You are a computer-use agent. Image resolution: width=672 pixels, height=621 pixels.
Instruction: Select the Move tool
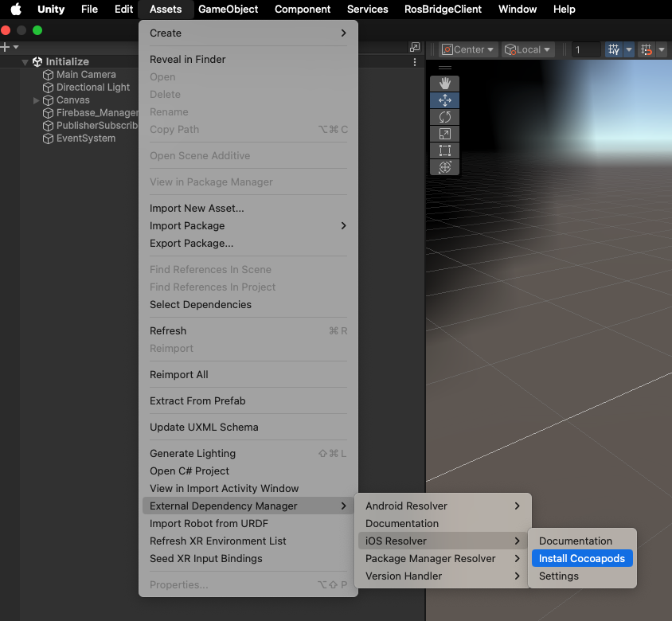pyautogui.click(x=445, y=100)
